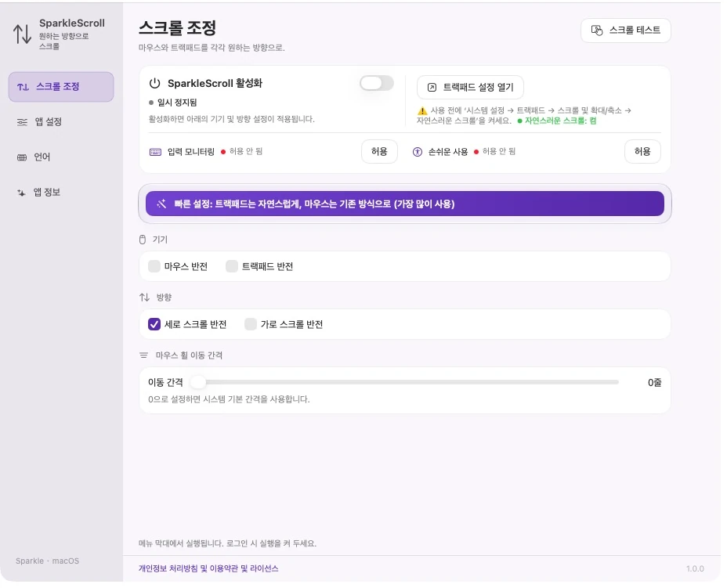Click the 일시 정지됨 status text
Viewport: 727px width, 588px height.
179,103
